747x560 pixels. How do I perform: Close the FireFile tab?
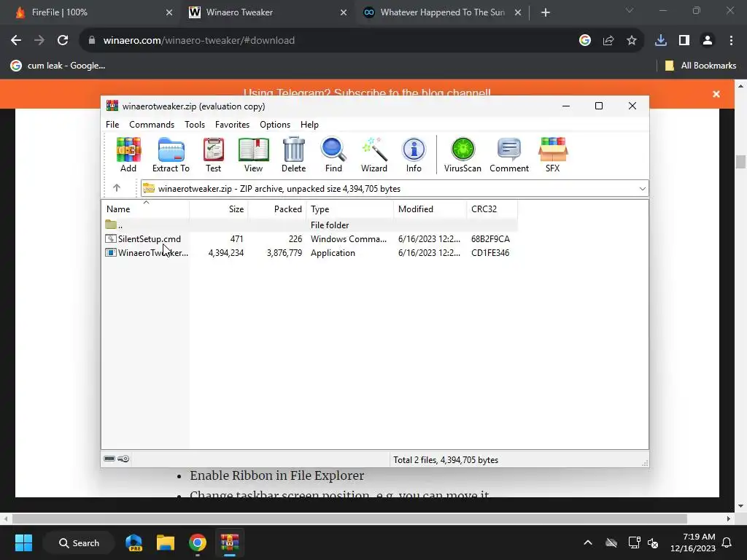(169, 13)
